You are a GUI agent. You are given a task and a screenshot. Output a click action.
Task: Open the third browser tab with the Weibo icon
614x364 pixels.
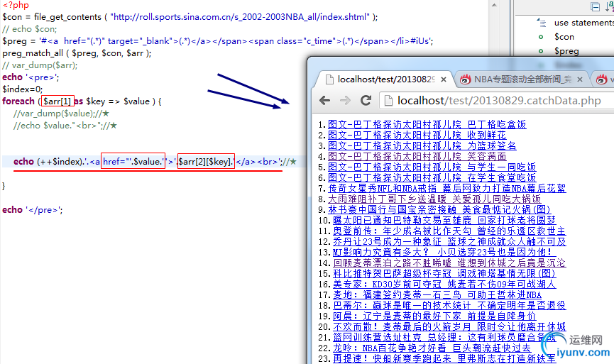pos(602,79)
